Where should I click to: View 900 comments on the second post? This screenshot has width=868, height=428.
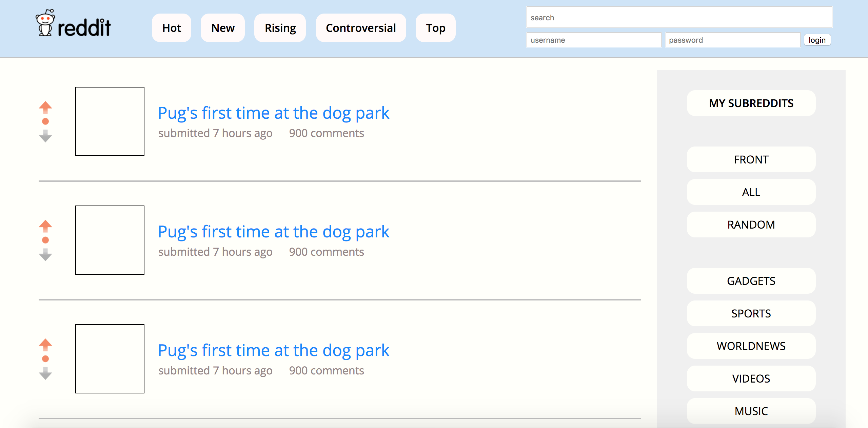click(x=327, y=252)
